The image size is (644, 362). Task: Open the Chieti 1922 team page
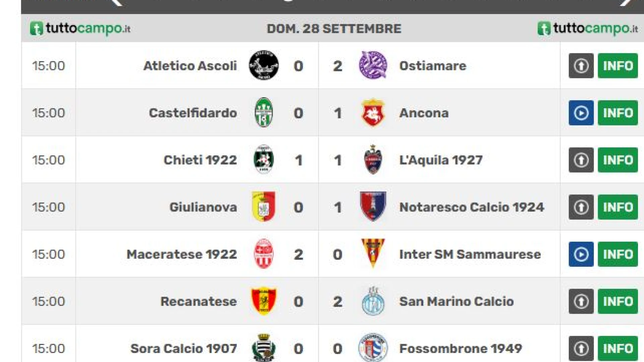pos(200,160)
